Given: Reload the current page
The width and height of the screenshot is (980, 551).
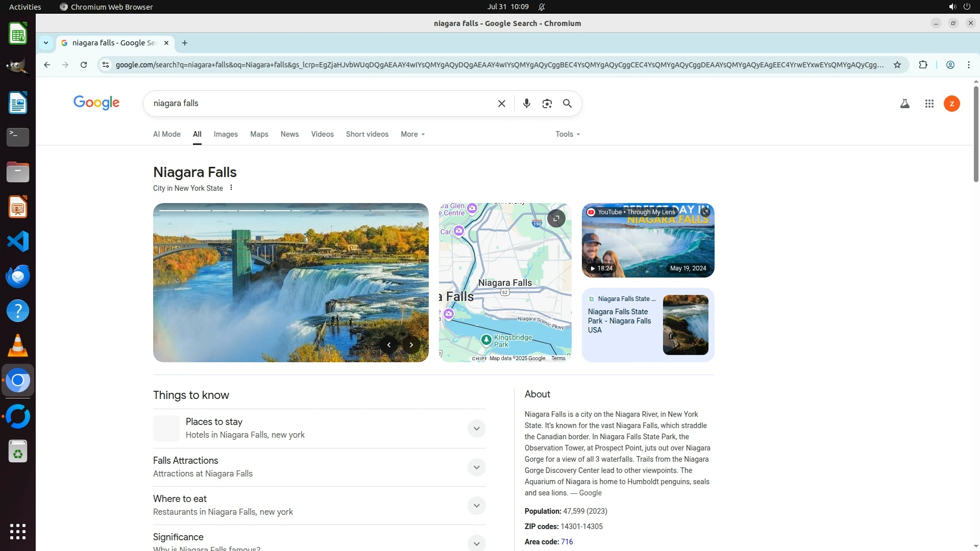Looking at the screenshot, I should [84, 65].
